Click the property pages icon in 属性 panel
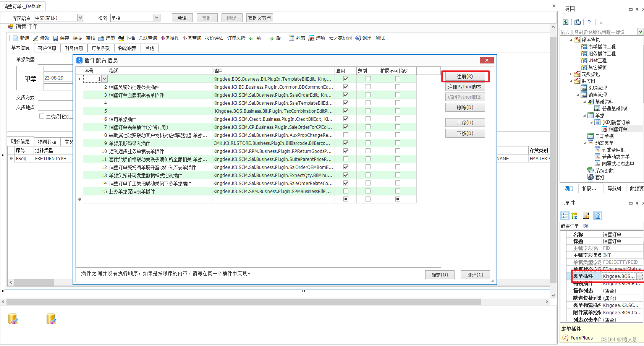 pyautogui.click(x=586, y=216)
